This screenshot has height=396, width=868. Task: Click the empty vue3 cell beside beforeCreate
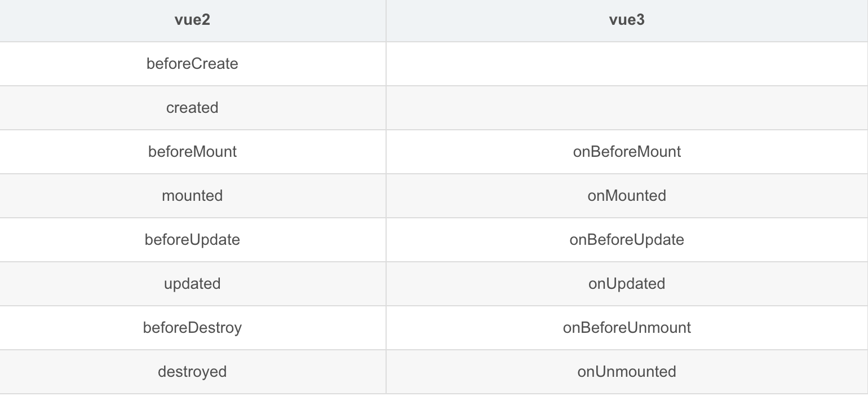[x=627, y=64]
